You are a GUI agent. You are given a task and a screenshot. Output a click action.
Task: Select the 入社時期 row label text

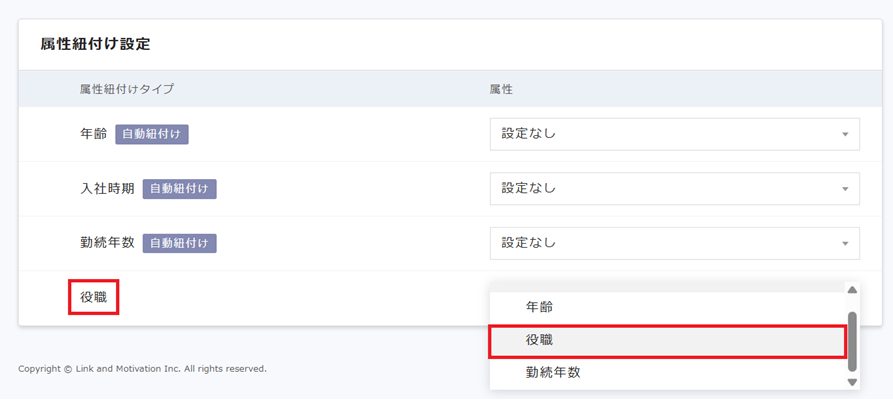[x=107, y=188]
